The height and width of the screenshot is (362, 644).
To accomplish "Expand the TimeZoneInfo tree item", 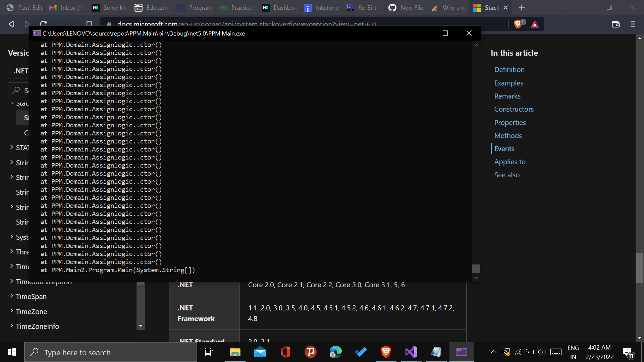I will pyautogui.click(x=12, y=326).
